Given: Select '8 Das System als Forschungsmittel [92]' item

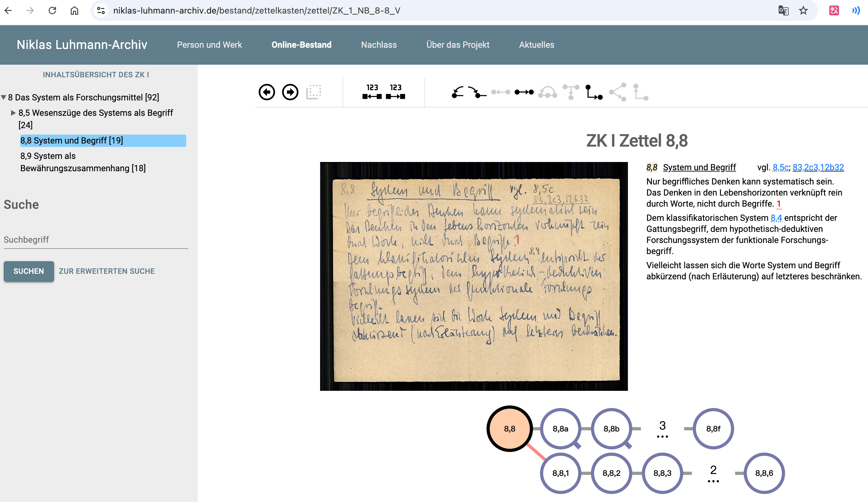Looking at the screenshot, I should [x=83, y=98].
